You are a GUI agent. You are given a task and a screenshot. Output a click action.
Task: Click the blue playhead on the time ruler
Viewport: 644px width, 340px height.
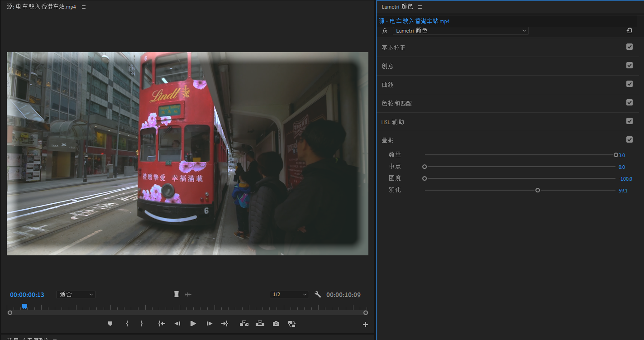25,306
